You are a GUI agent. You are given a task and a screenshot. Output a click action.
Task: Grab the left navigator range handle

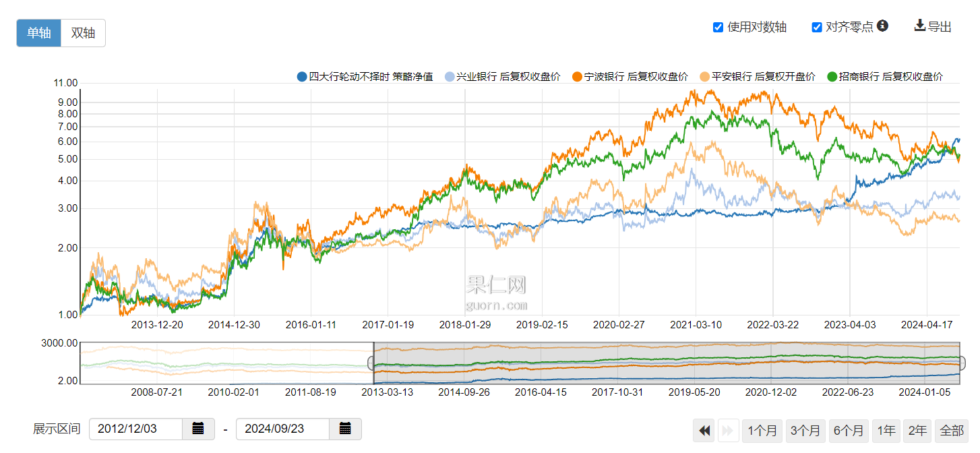[x=371, y=363]
